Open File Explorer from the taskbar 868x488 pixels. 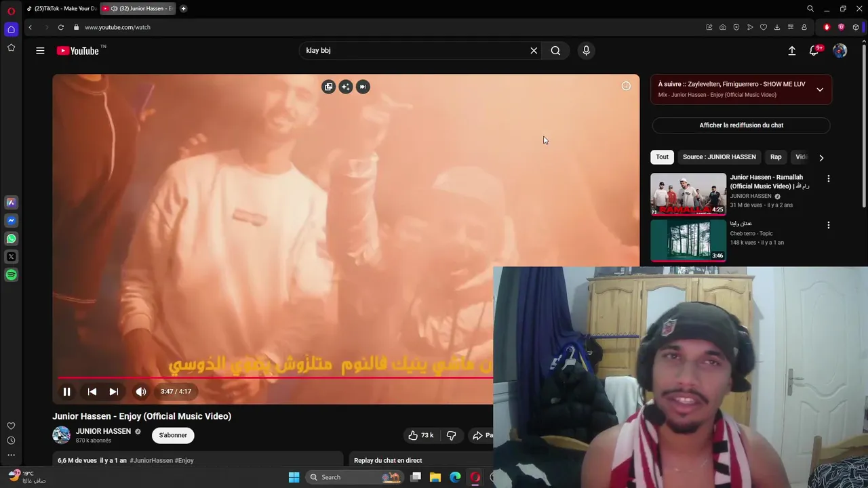tap(435, 477)
